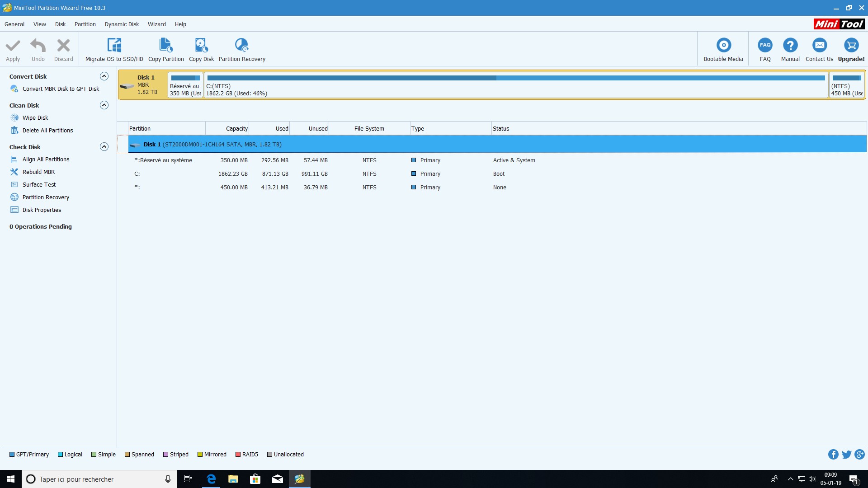Click Migrate OS to SSD/HD icon
The width and height of the screenshot is (868, 488).
[114, 45]
